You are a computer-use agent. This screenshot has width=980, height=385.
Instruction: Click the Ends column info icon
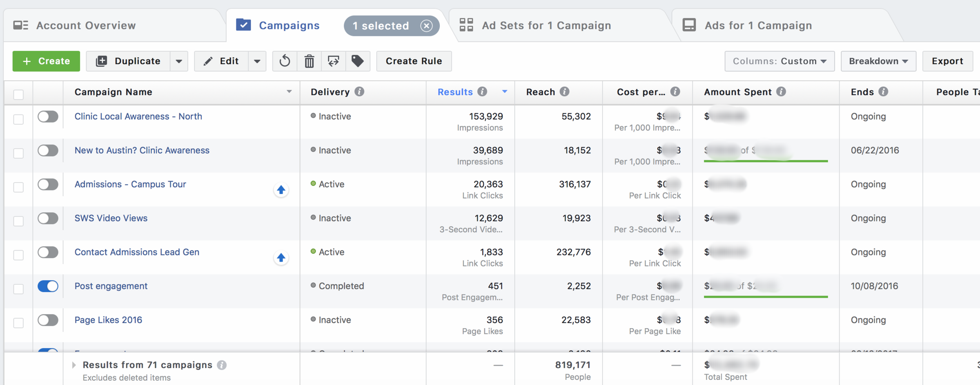[x=883, y=92]
